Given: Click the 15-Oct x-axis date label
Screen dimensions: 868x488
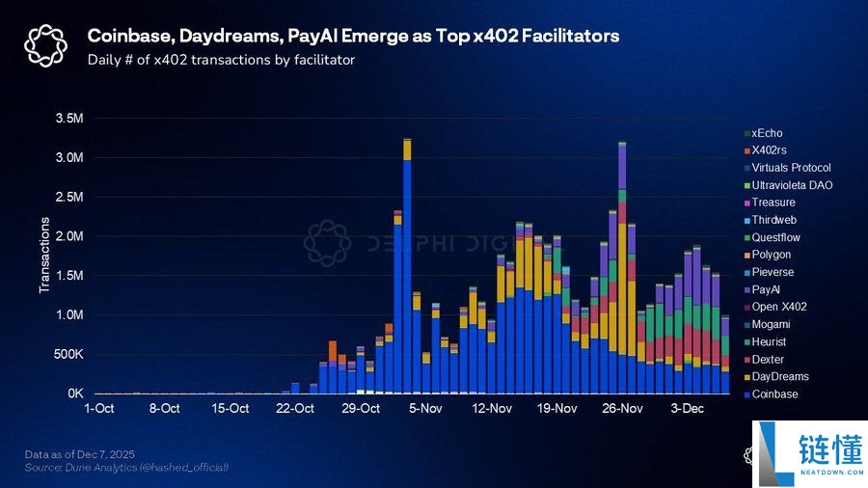Looking at the screenshot, I should (230, 409).
